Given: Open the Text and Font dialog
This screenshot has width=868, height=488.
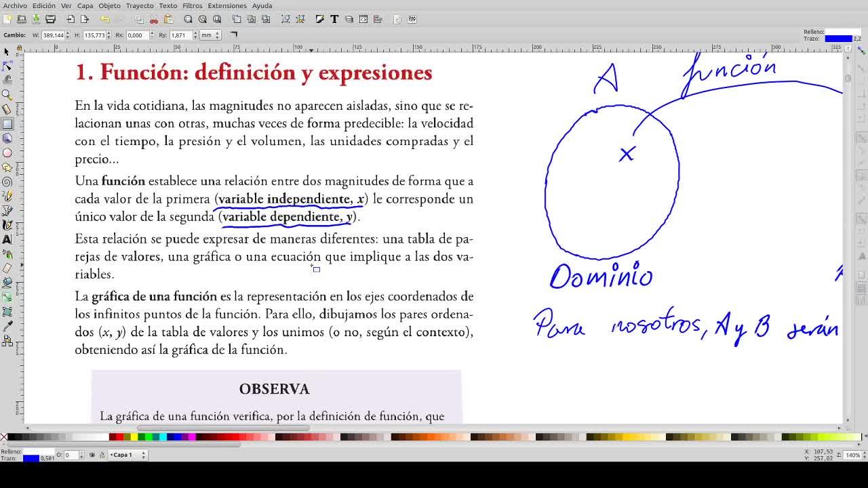Looking at the screenshot, I should 334,19.
